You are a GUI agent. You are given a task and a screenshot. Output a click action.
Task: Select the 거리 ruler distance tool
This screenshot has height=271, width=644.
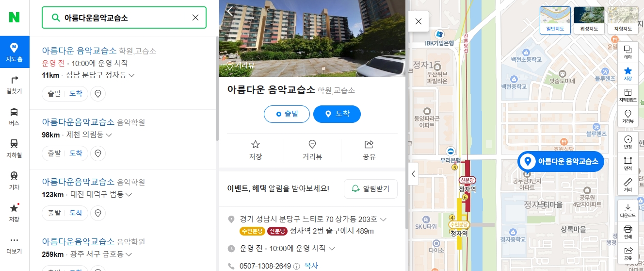click(x=628, y=185)
